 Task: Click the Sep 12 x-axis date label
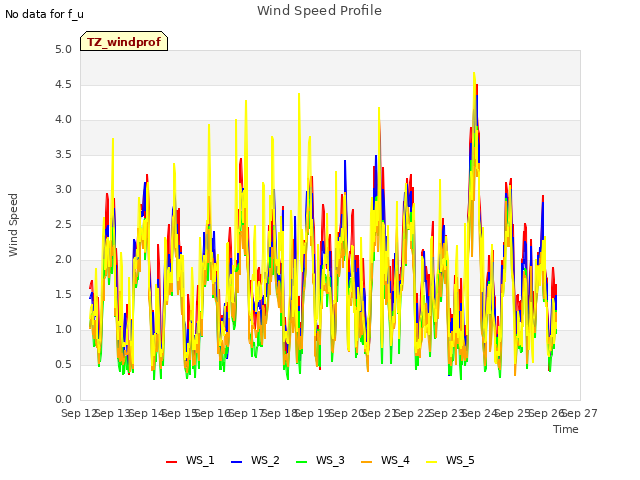(79, 413)
